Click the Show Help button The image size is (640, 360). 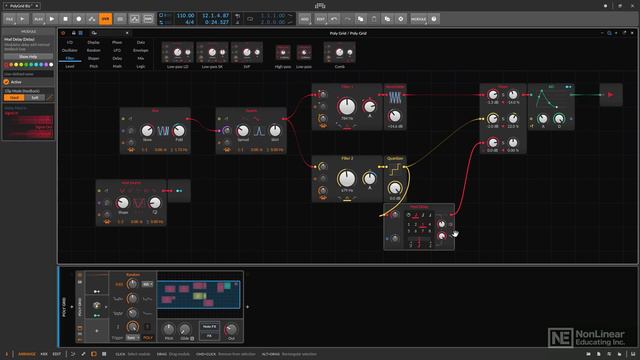click(x=28, y=56)
